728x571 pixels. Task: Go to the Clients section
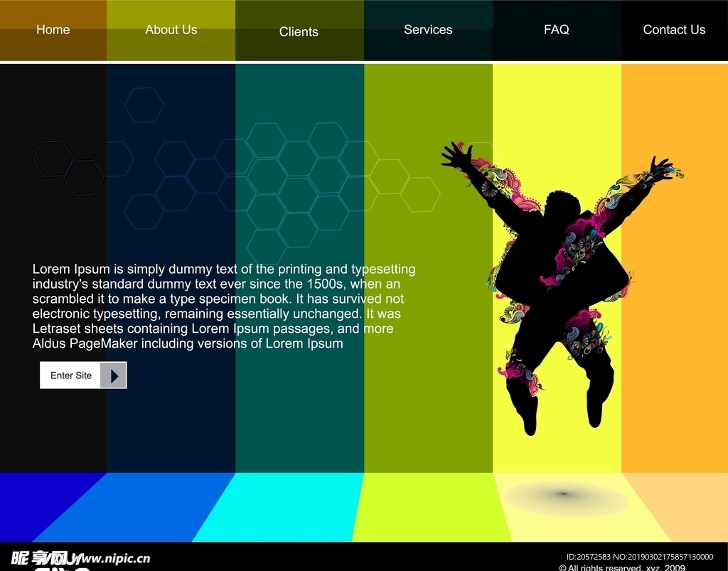[x=299, y=32]
